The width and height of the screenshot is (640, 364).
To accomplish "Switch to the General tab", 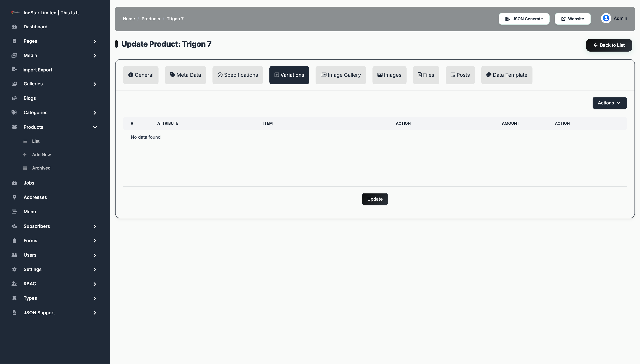I will [141, 75].
